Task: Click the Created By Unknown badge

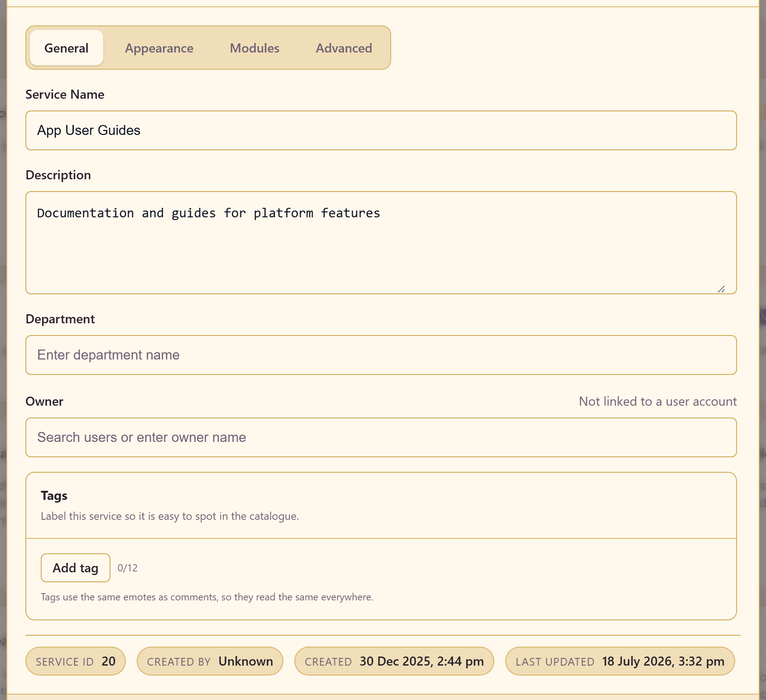Action: [210, 661]
